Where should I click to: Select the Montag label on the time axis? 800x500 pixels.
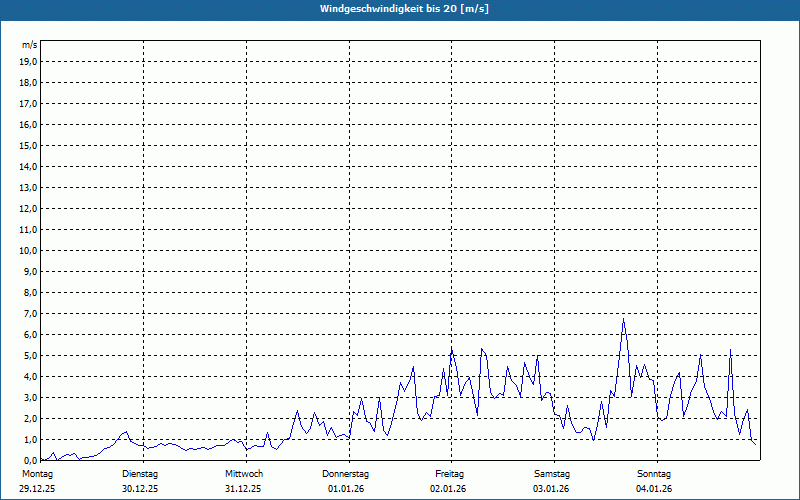[36, 473]
